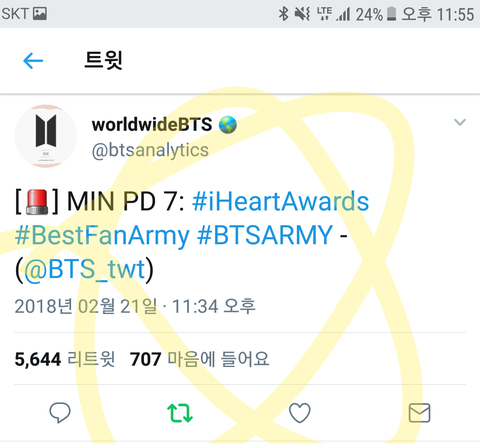Screen dimensions: 480x444
Task: Open the reply speech bubble icon
Action: (60, 413)
